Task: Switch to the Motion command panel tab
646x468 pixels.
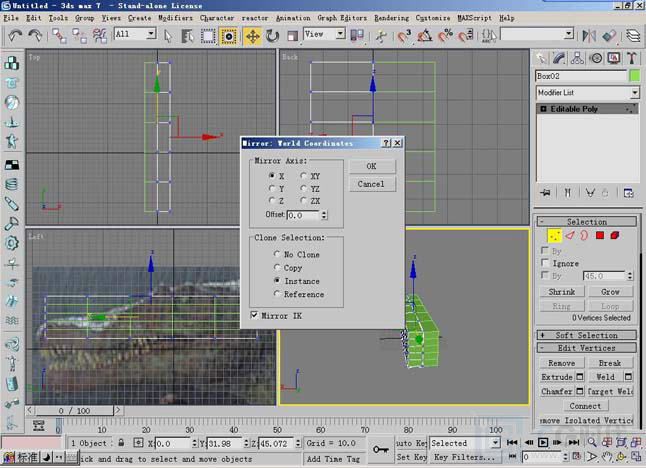Action: [x=596, y=58]
